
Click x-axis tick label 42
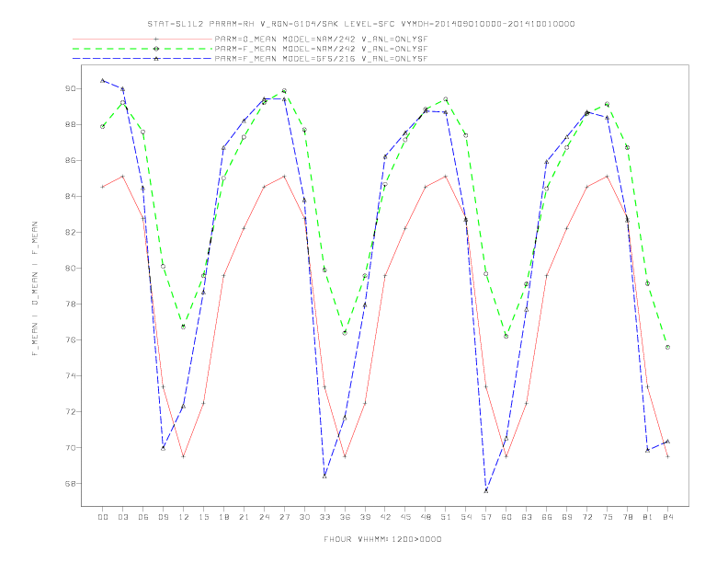(385, 517)
